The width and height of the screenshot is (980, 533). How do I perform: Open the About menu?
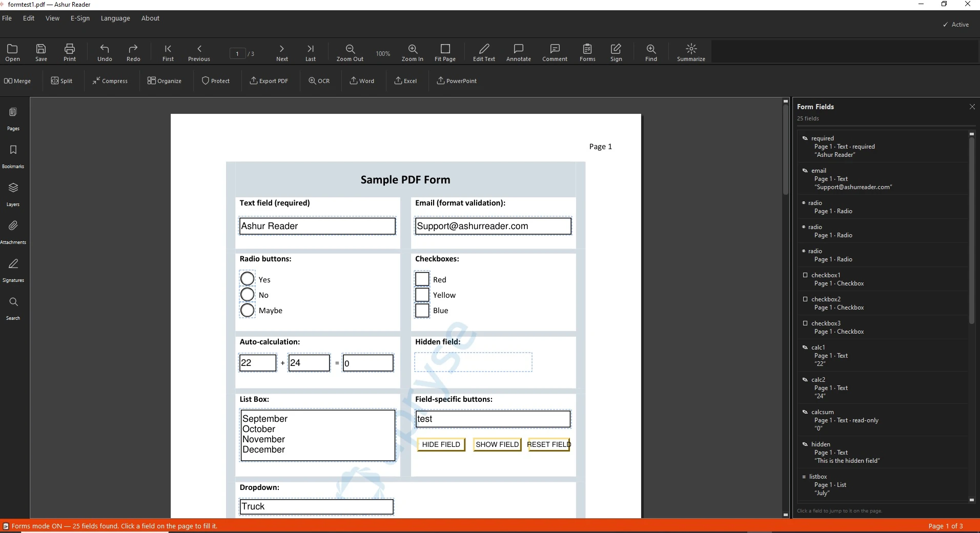(150, 18)
